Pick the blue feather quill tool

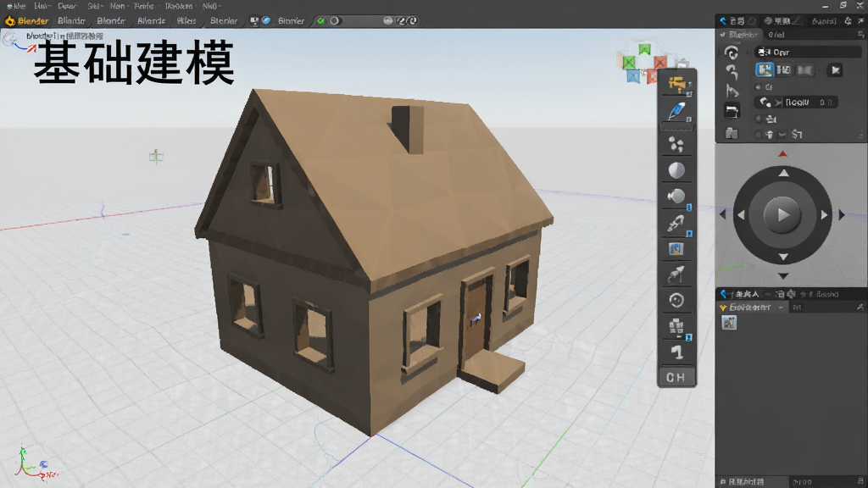(x=676, y=111)
